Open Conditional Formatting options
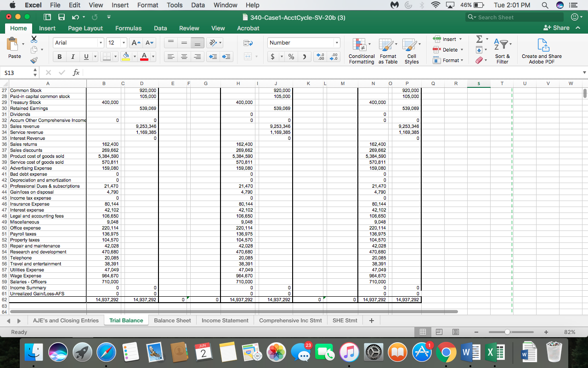Screen dimensions: 588x368 pos(362,51)
